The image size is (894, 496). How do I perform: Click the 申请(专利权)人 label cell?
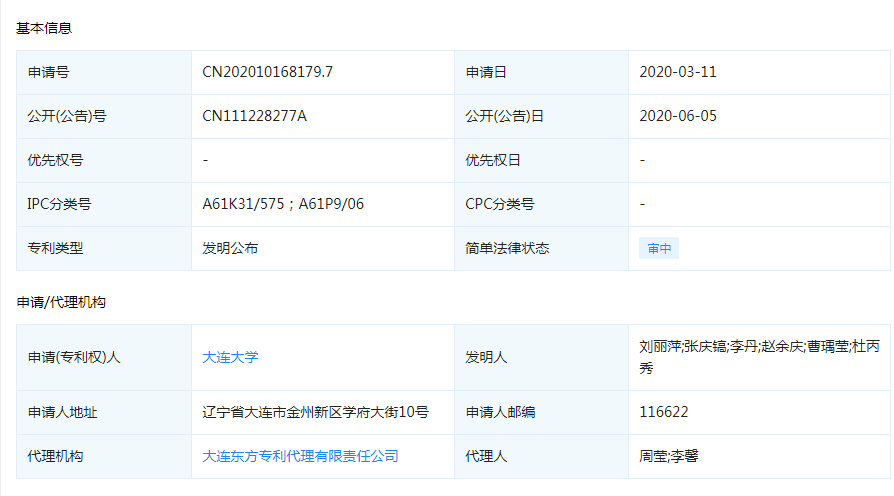[x=74, y=357]
